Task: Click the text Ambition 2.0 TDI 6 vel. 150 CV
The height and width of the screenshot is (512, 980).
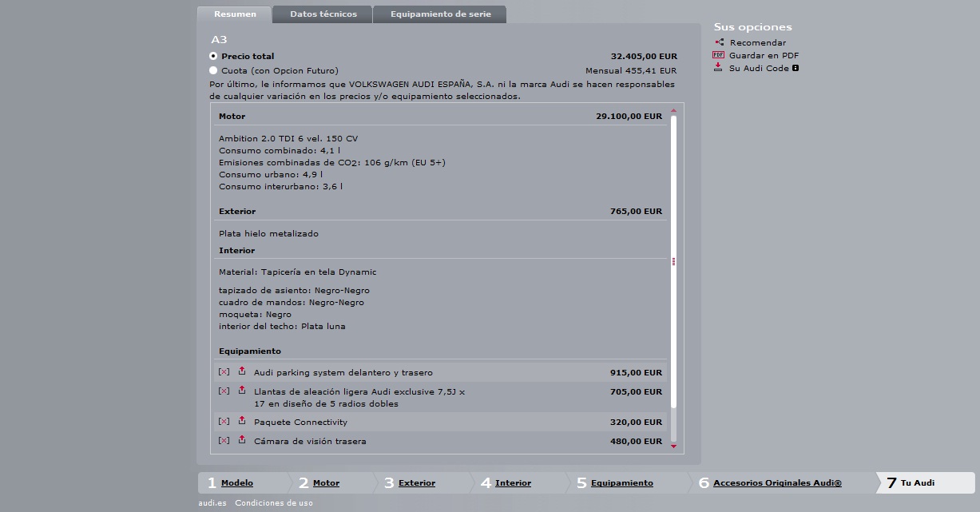Action: (288, 138)
